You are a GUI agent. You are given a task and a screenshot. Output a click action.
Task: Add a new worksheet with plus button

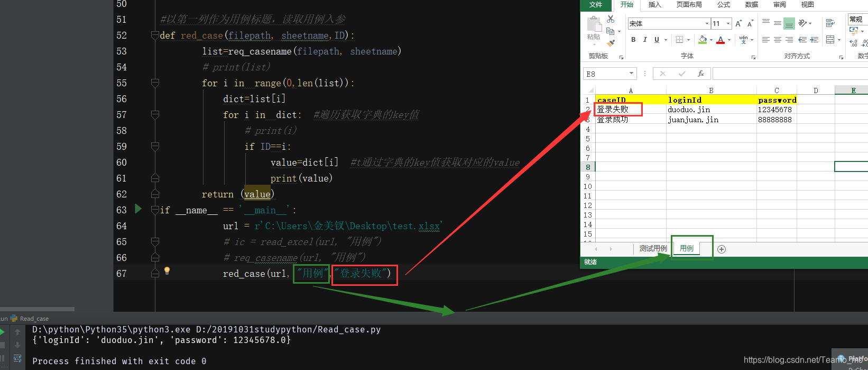point(722,249)
